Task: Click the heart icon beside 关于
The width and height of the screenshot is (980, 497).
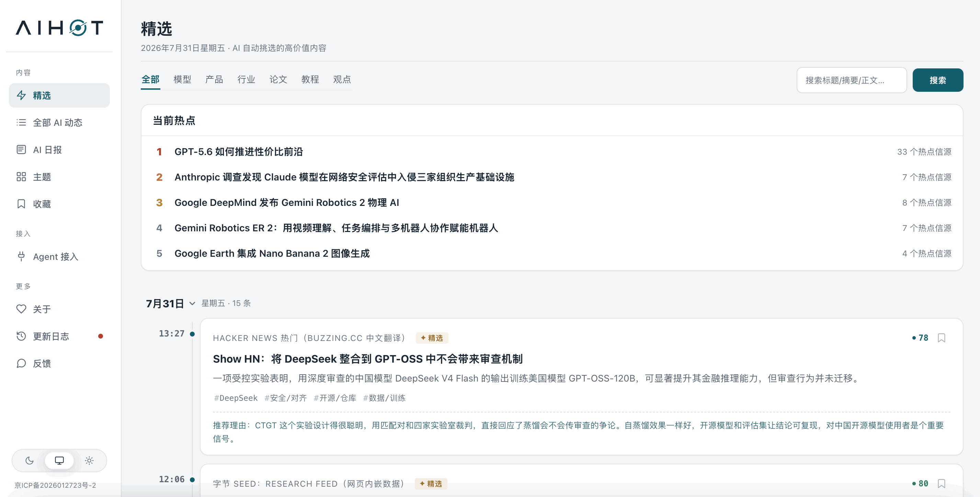Action: click(x=21, y=309)
